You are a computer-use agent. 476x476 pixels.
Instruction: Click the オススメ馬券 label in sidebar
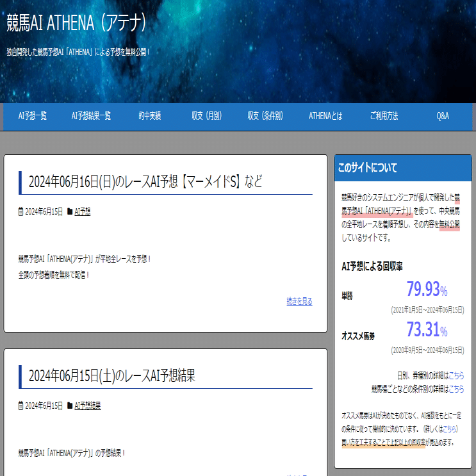(x=358, y=336)
